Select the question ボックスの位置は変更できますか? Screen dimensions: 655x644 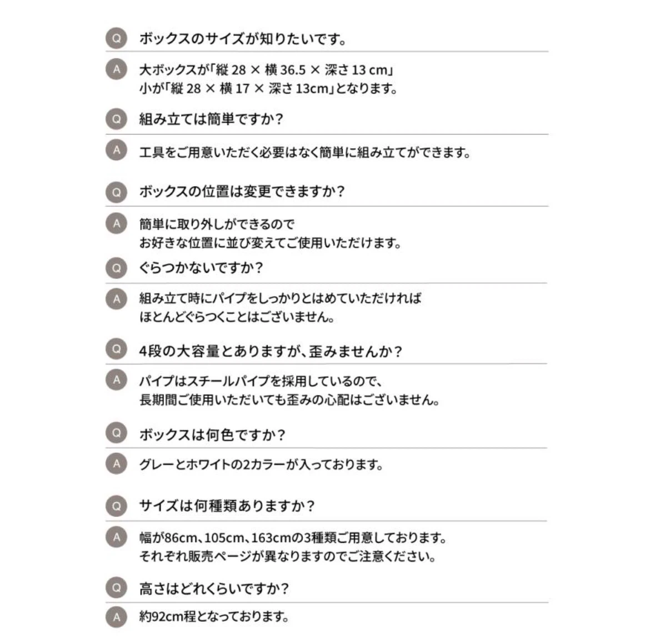click(242, 191)
